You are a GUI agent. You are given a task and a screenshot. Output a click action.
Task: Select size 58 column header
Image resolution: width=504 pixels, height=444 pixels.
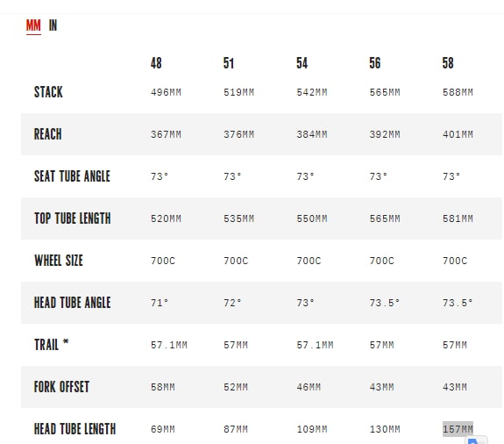[448, 63]
